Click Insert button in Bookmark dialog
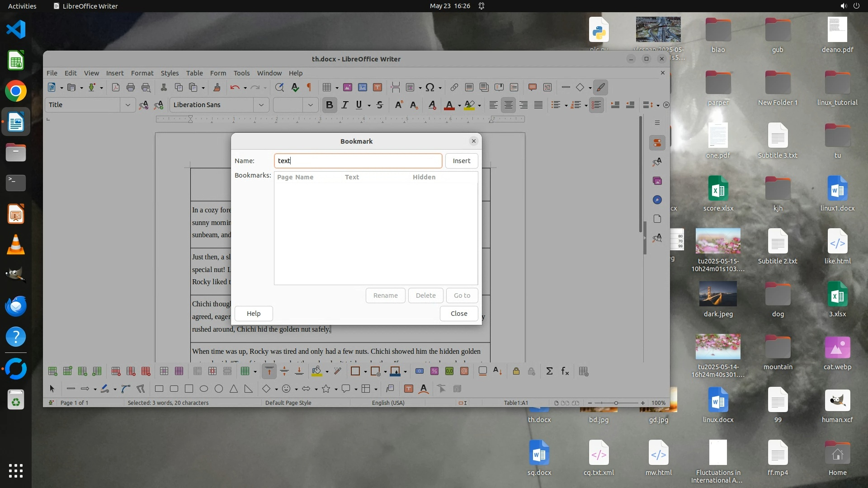Screen dimensions: 868x488 461,161
